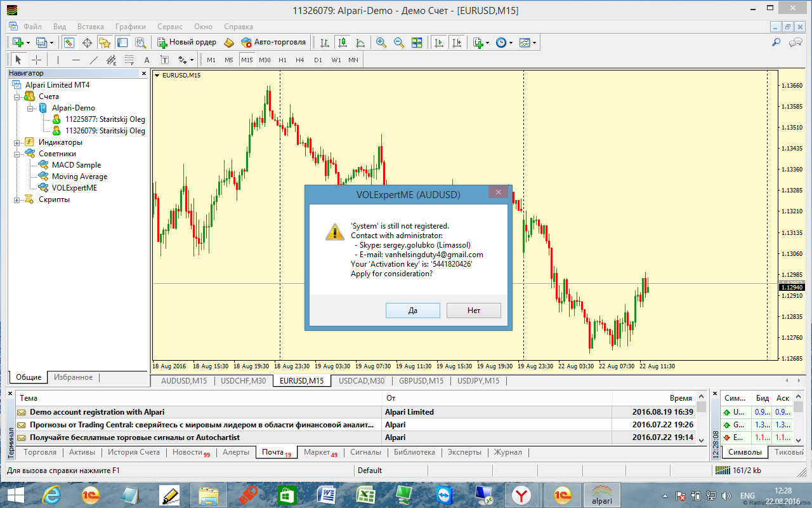Screen dimensions: 812x508
Task: Switch timeframe to W1
Action: pos(336,60)
